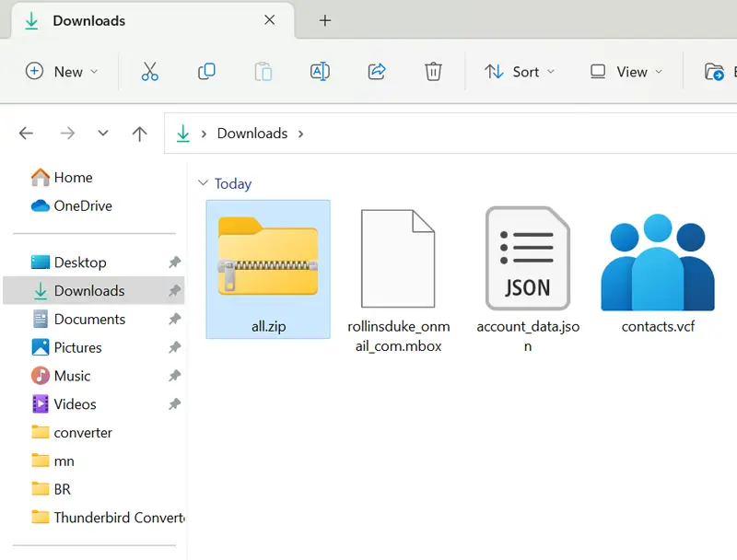Viewport: 737px width, 560px height.
Task: Go back using the left arrow
Action: 26,134
